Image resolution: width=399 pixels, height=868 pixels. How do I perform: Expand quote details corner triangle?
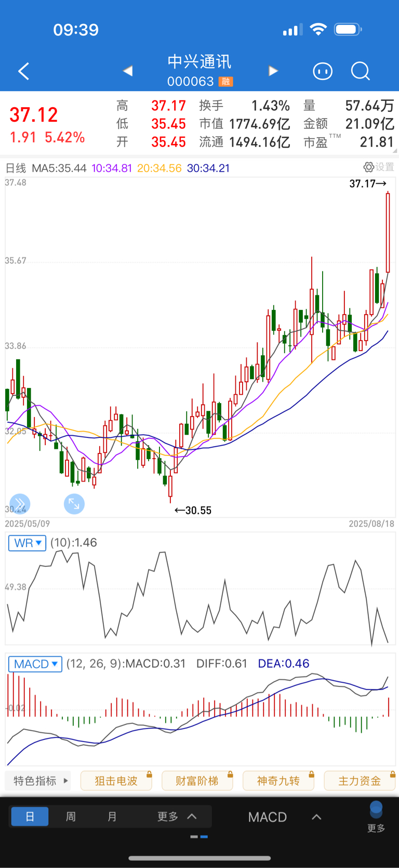(x=394, y=150)
